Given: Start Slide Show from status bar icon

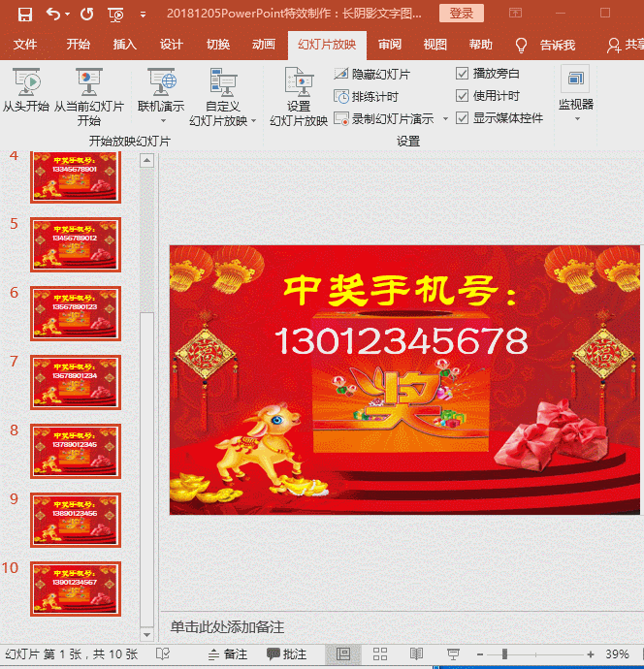Looking at the screenshot, I should 453,654.
